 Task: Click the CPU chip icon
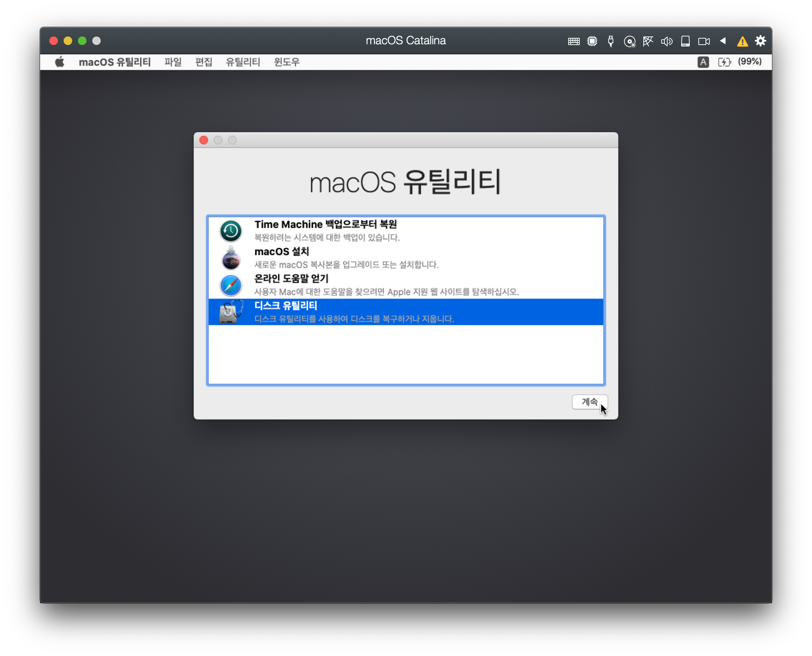tap(592, 41)
